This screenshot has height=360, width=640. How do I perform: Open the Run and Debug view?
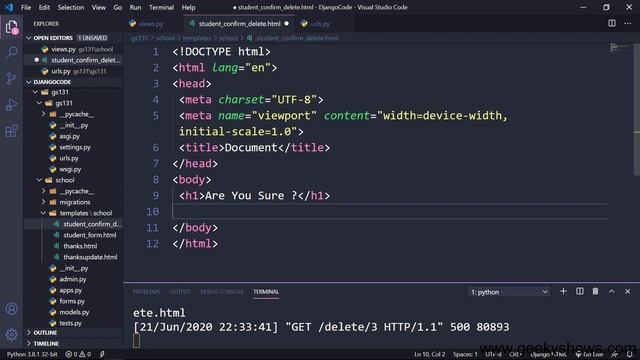click(11, 104)
